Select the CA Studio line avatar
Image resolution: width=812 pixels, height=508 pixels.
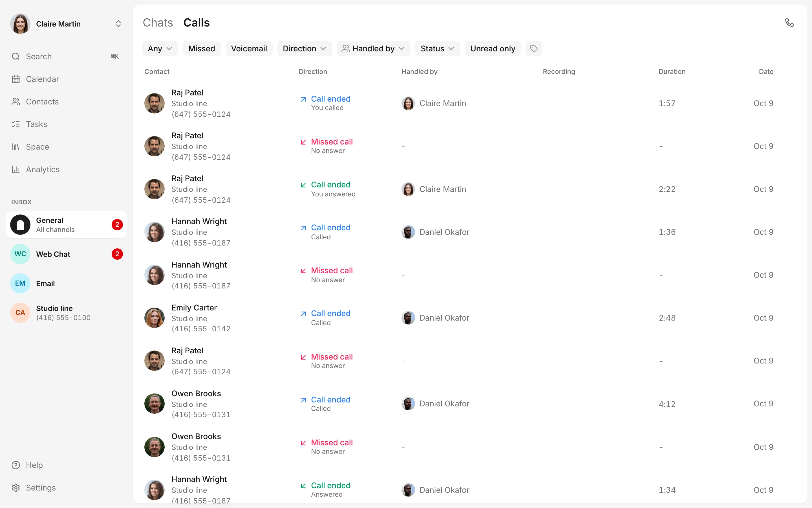click(x=20, y=312)
